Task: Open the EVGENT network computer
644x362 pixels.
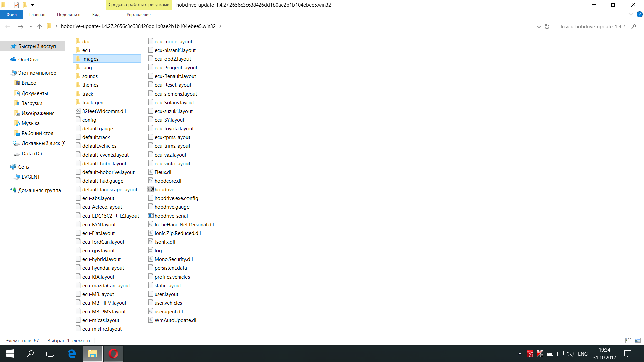Action: (31, 177)
